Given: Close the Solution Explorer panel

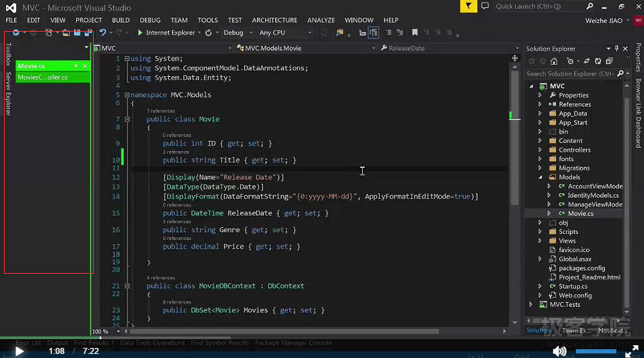Looking at the screenshot, I should (x=625, y=49).
